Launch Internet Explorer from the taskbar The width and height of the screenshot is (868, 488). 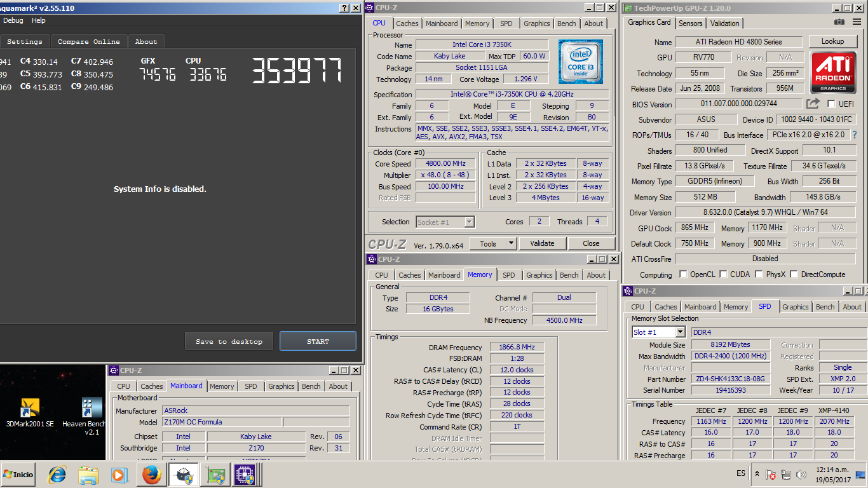pos(57,475)
